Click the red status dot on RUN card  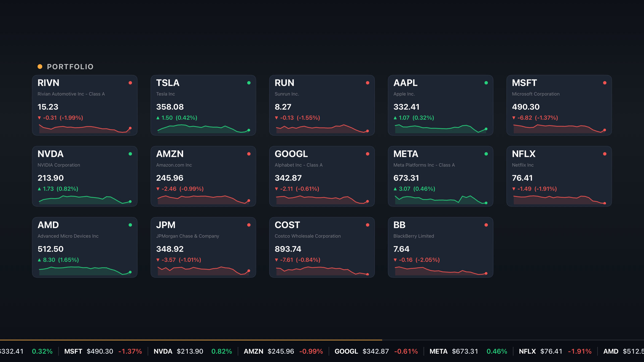(x=368, y=83)
